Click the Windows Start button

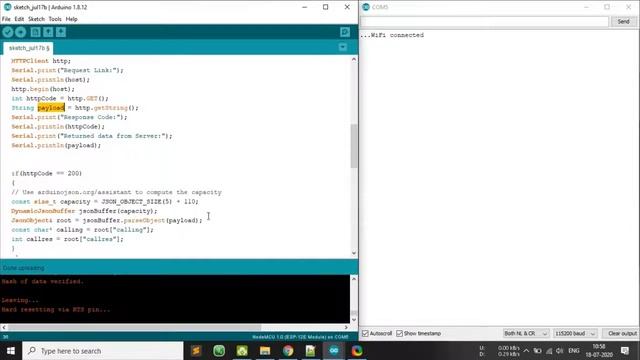point(11,351)
